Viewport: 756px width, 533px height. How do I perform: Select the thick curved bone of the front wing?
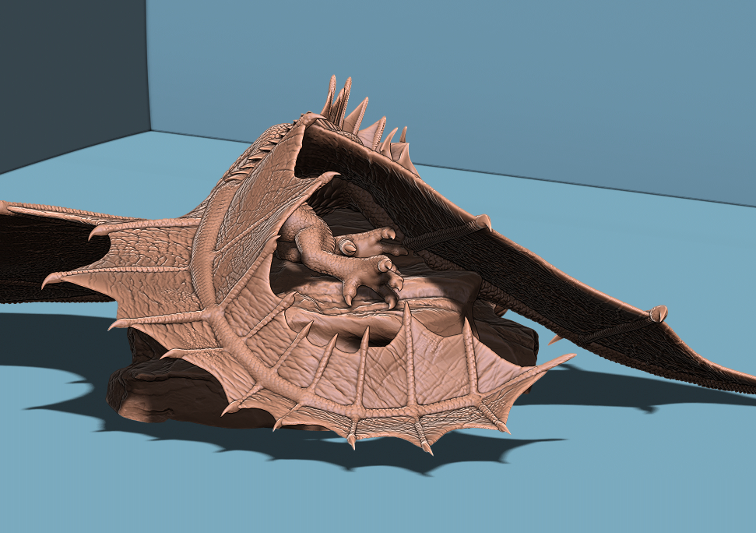pyautogui.click(x=226, y=327)
